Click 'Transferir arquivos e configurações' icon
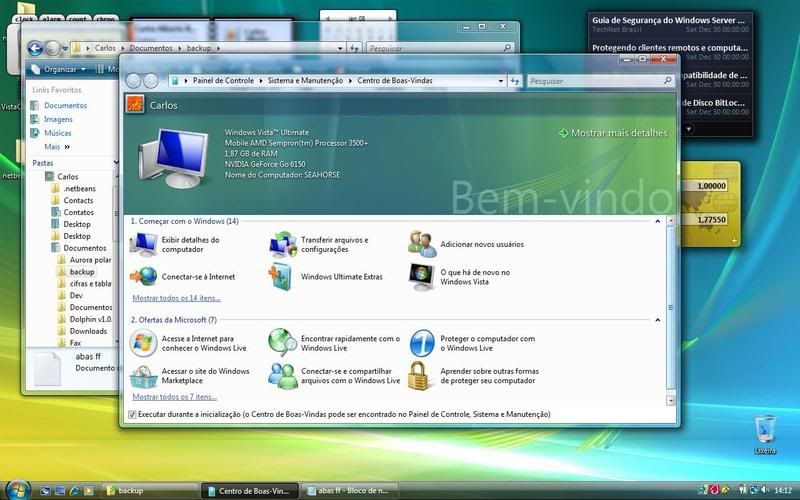800x500 pixels. (283, 244)
